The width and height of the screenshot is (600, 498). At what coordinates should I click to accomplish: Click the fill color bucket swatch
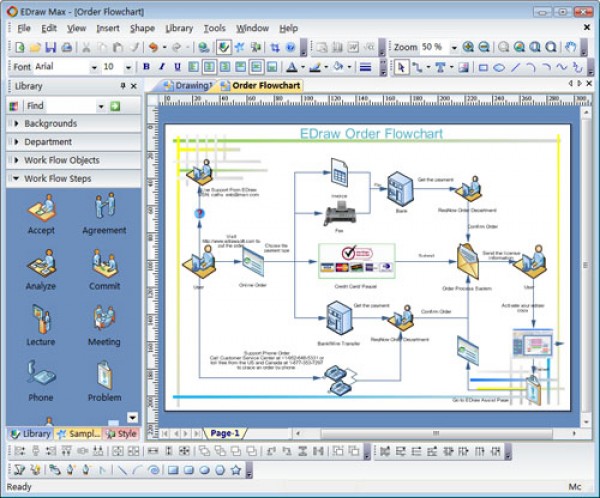(338, 68)
